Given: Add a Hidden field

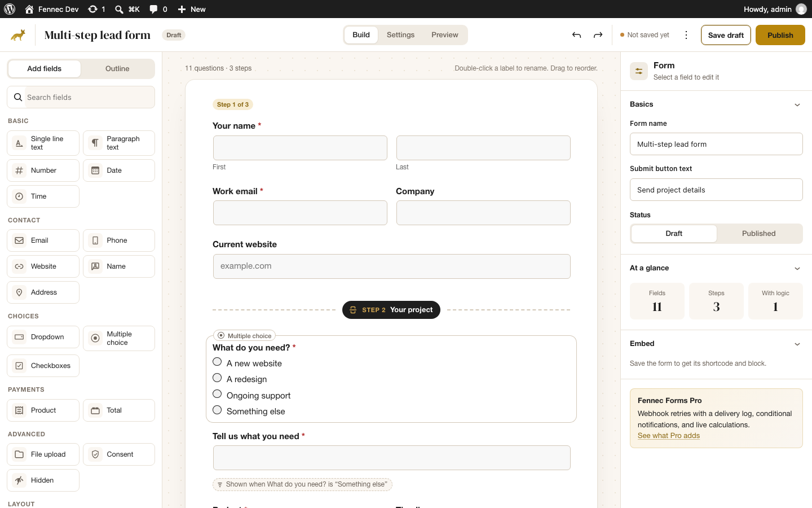Looking at the screenshot, I should (43, 480).
